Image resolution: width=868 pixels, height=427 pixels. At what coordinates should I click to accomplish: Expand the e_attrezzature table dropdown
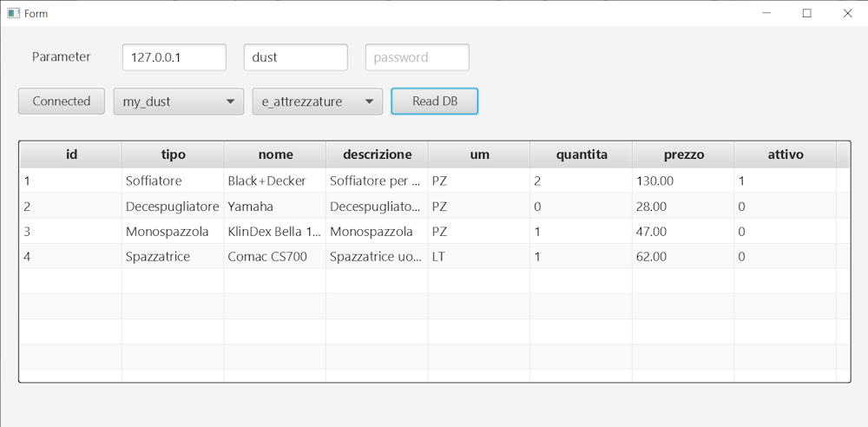(317, 102)
